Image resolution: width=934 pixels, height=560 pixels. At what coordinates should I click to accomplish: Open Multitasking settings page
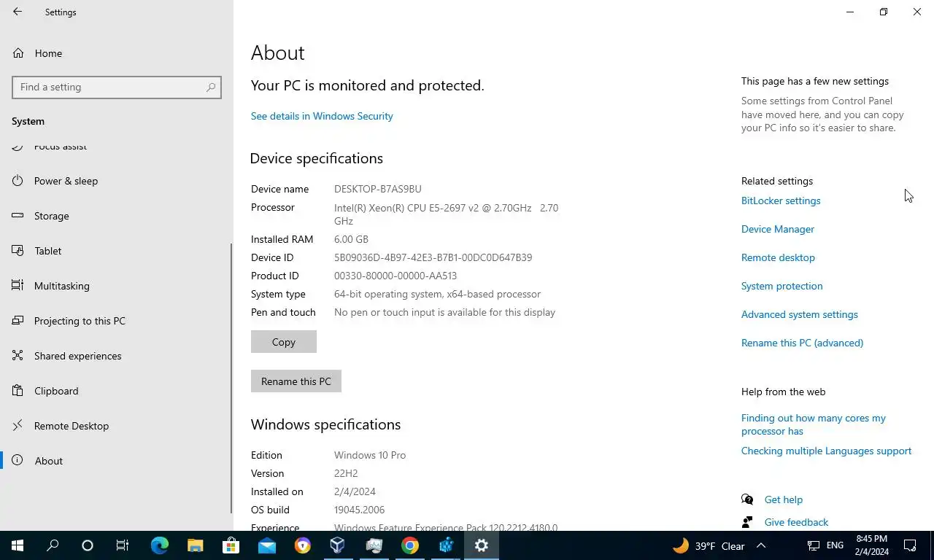117,286
